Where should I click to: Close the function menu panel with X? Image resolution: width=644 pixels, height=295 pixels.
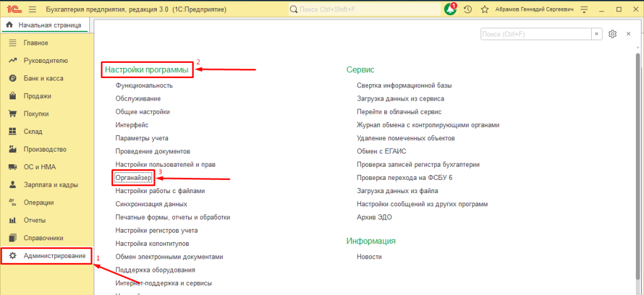[x=628, y=34]
